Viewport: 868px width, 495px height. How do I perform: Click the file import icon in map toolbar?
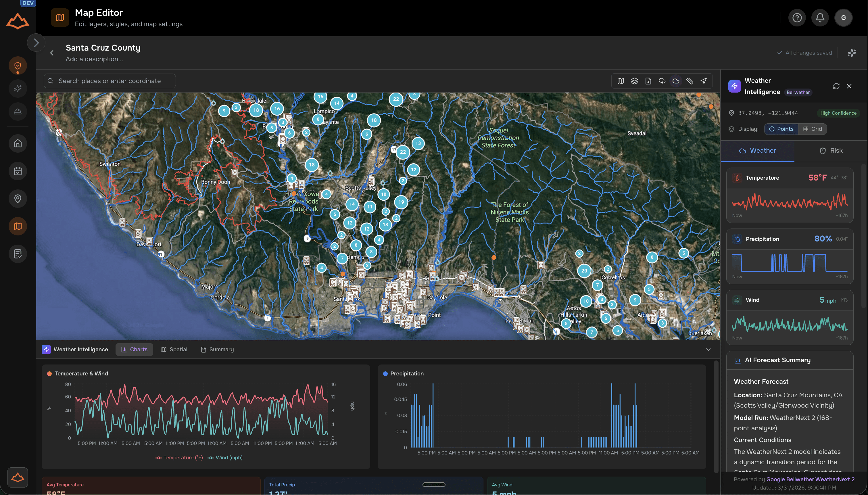click(648, 81)
